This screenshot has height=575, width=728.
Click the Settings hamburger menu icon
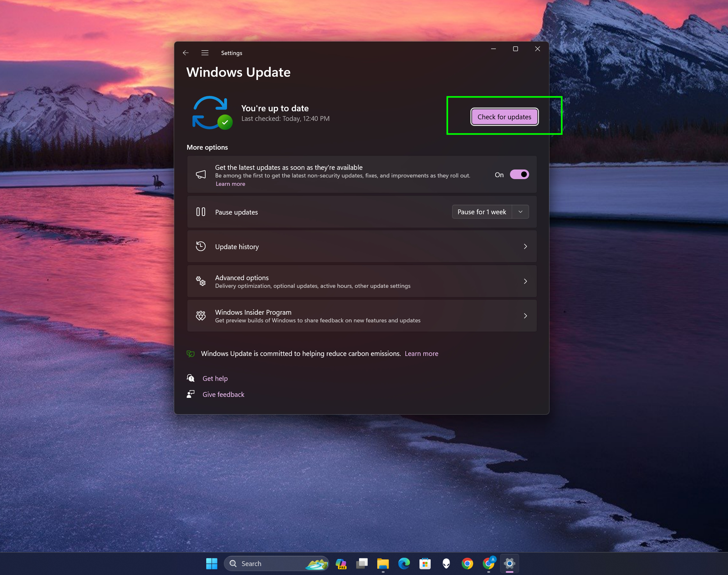click(x=205, y=52)
